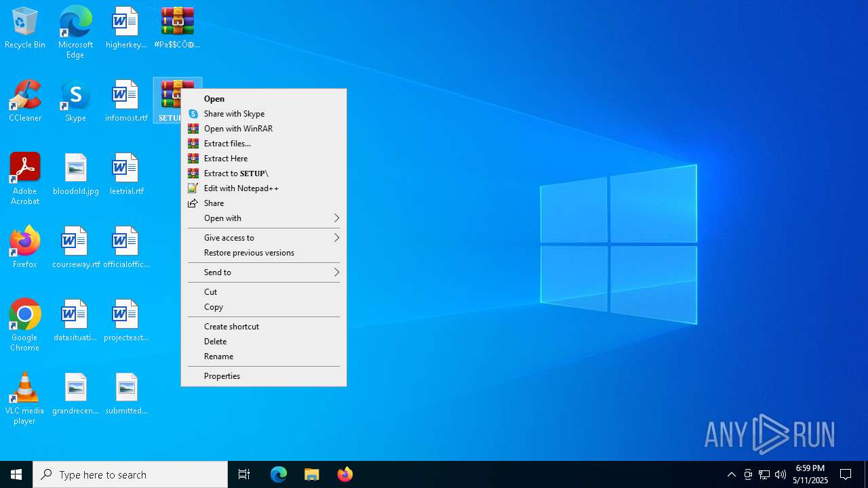Choose Extract Here option
868x488 pixels.
264,159
